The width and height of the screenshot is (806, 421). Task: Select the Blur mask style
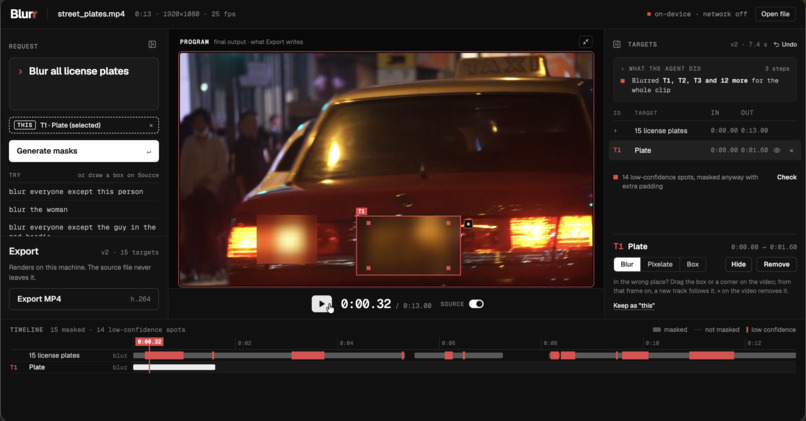[627, 264]
